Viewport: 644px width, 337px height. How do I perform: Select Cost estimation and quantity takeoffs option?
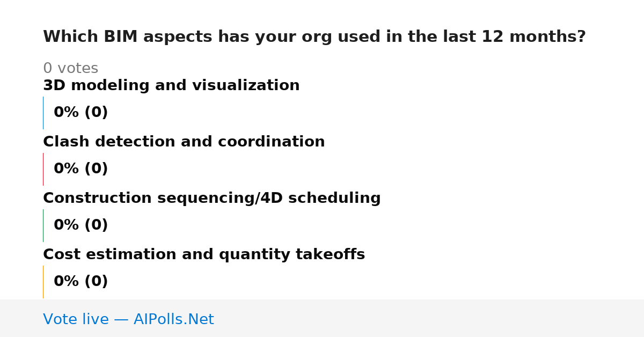pyautogui.click(x=204, y=255)
